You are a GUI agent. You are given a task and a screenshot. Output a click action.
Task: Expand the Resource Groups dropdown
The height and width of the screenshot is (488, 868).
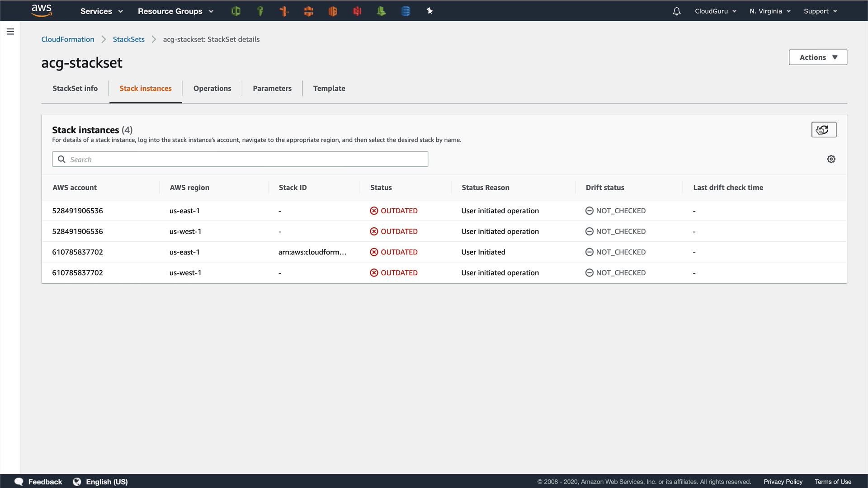click(175, 11)
